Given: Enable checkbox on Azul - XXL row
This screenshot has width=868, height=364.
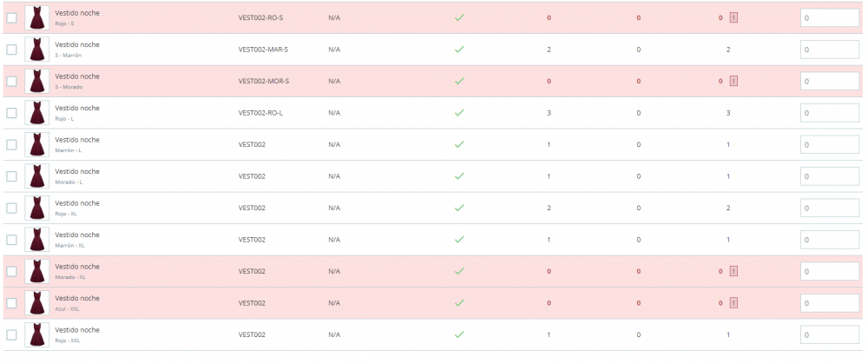Looking at the screenshot, I should (x=11, y=303).
